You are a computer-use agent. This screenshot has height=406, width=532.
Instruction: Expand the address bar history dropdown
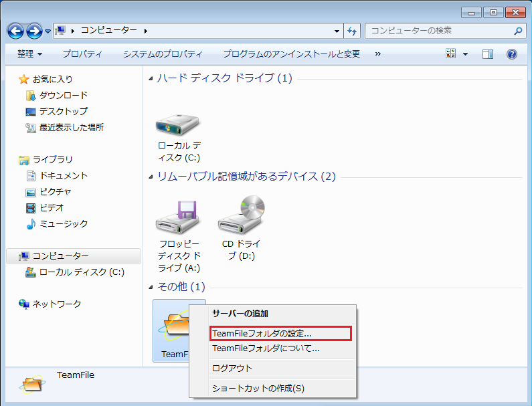point(337,31)
